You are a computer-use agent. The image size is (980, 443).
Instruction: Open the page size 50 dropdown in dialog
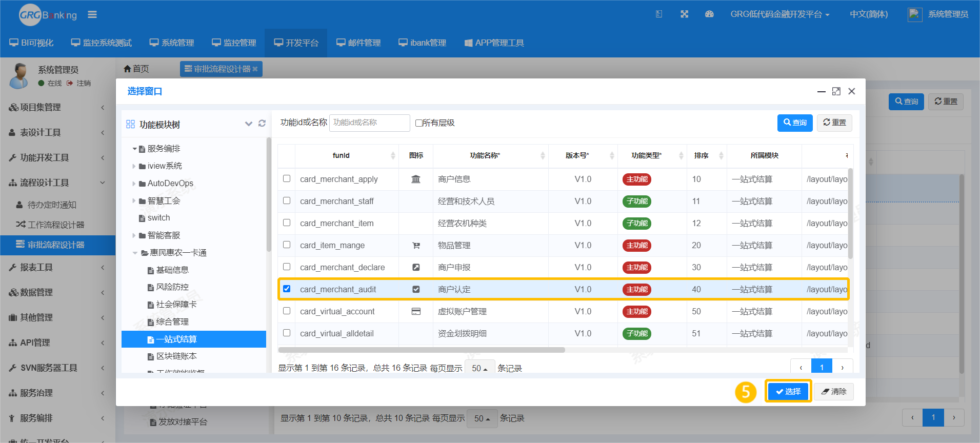pyautogui.click(x=479, y=368)
